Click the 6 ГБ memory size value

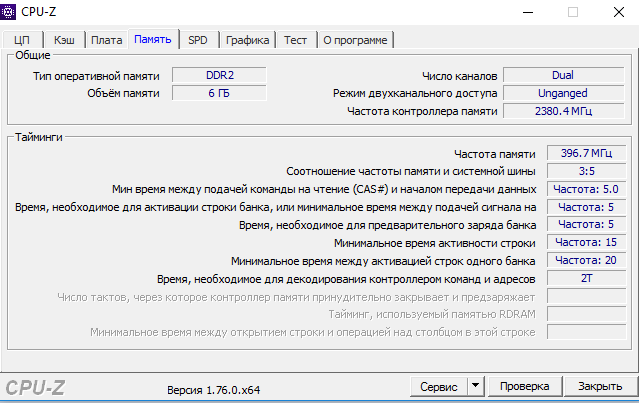(x=220, y=93)
